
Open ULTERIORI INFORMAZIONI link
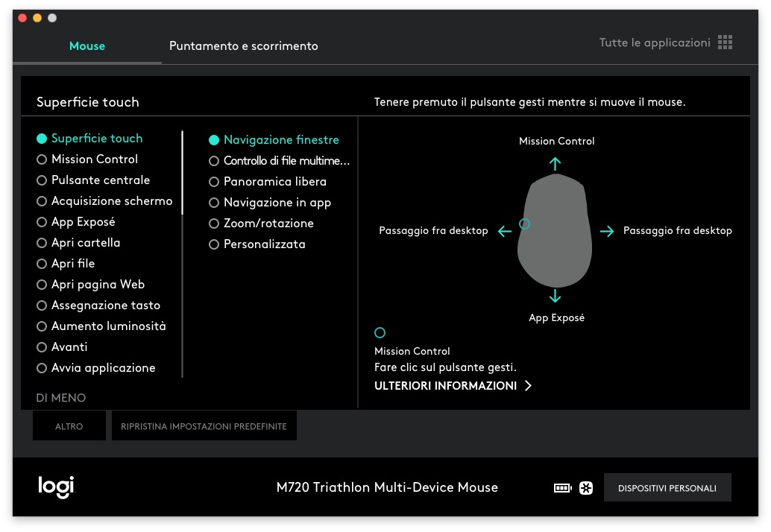tap(445, 386)
